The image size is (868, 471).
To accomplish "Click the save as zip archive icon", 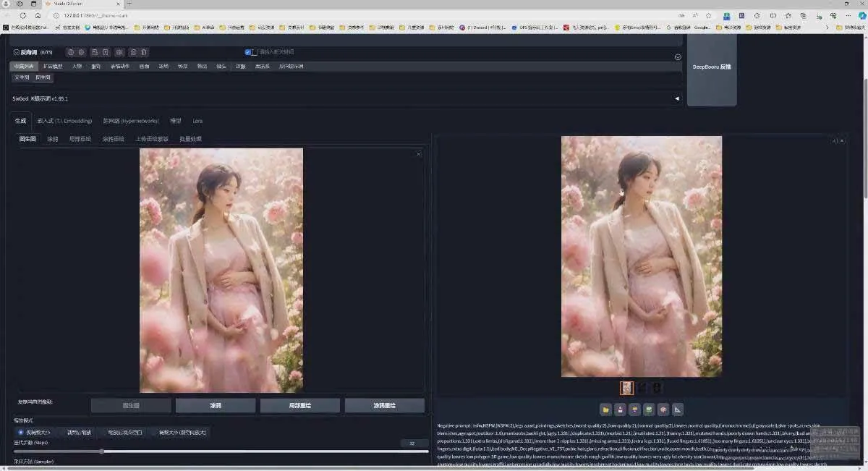I will pos(634,409).
